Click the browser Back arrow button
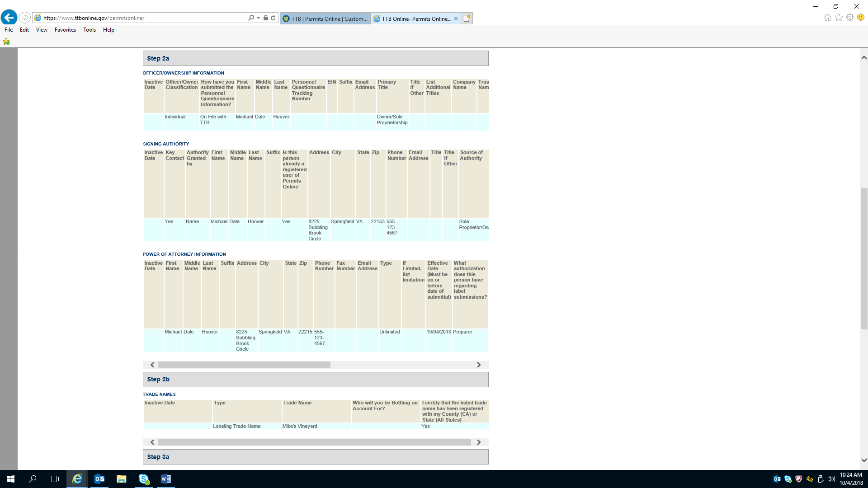 9,18
